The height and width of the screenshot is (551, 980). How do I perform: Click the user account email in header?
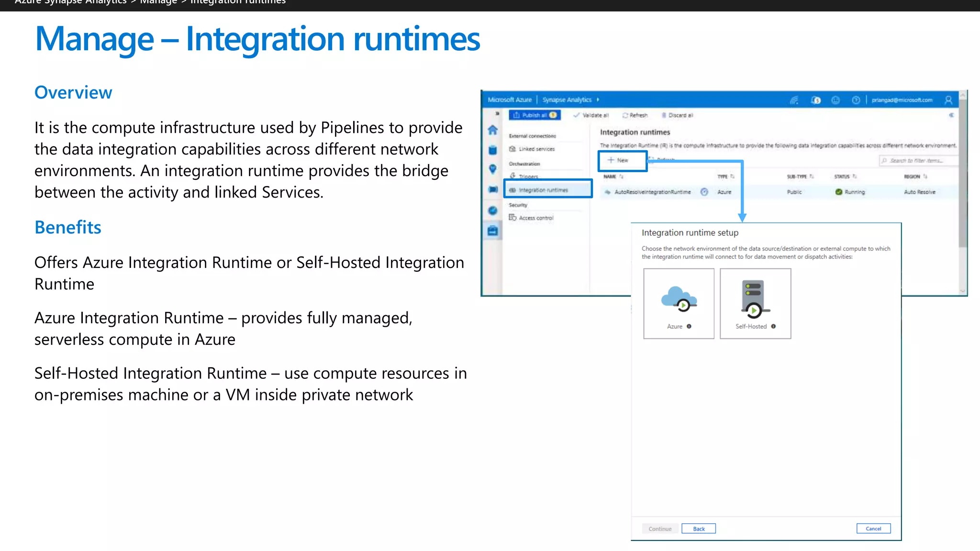[x=902, y=100]
